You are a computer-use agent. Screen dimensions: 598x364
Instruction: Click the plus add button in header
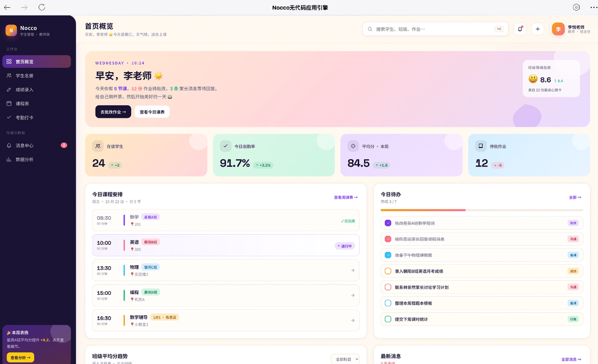tap(538, 29)
